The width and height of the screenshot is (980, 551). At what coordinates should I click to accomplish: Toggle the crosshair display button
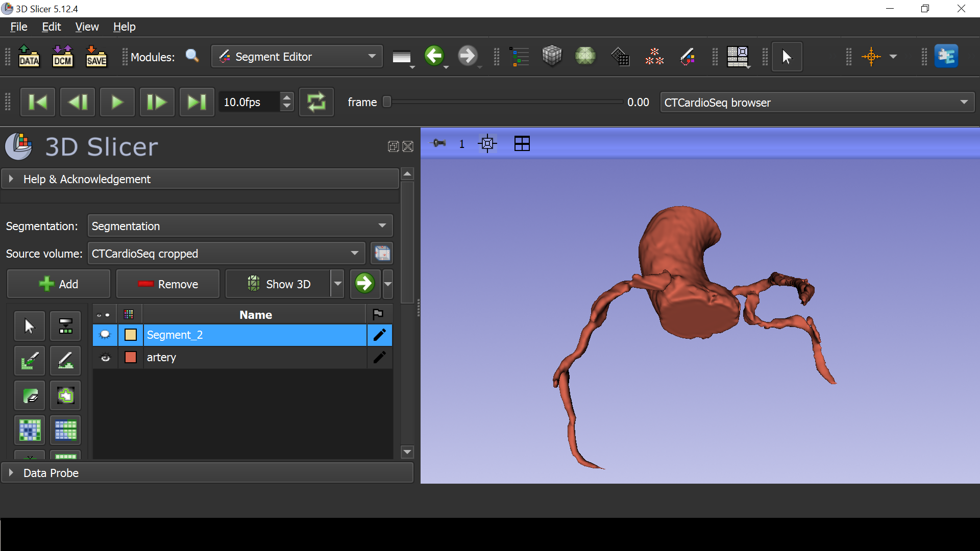click(x=871, y=57)
